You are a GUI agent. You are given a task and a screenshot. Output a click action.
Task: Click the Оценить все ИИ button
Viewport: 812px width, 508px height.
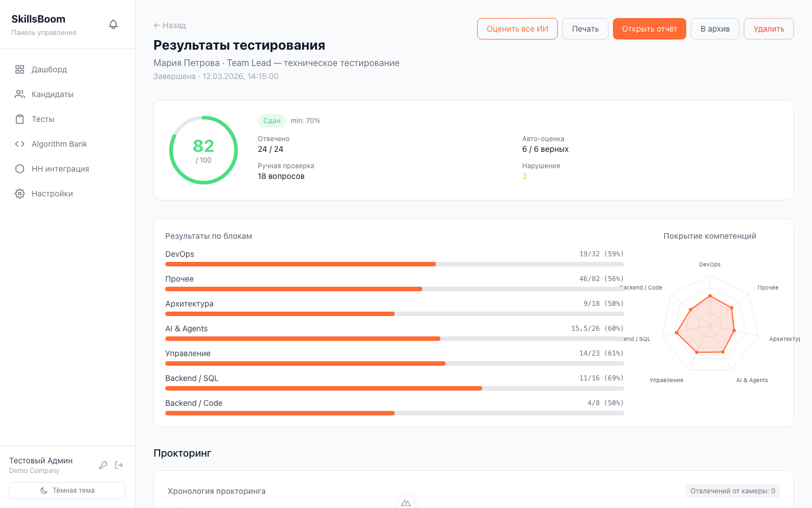coord(517,29)
